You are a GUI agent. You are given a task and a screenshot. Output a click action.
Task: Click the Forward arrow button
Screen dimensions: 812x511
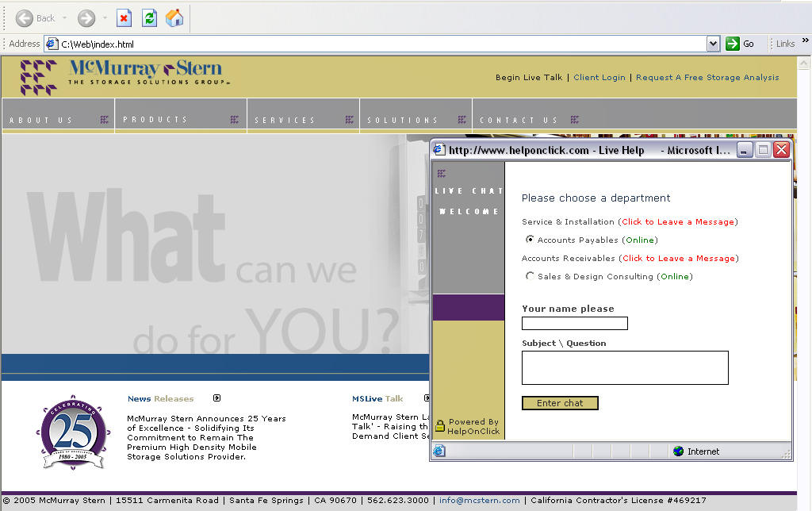(86, 19)
